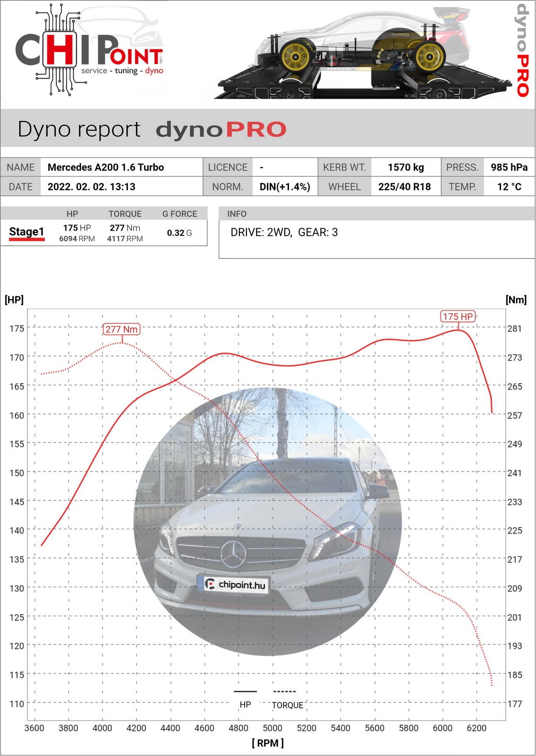Click the dashed TORQUE line legend icon
The image size is (536, 756).
[284, 691]
